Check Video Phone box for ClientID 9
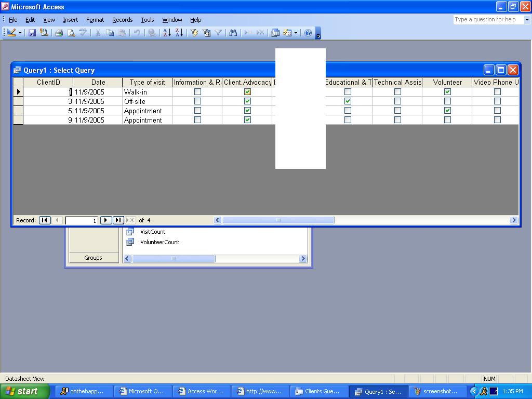 [497, 120]
